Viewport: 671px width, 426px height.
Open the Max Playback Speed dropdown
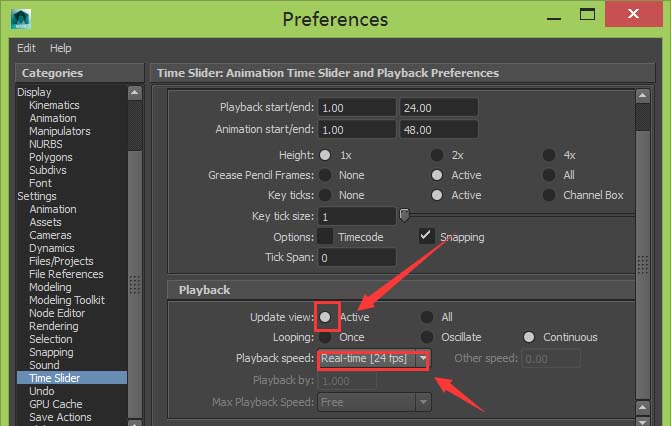(374, 402)
